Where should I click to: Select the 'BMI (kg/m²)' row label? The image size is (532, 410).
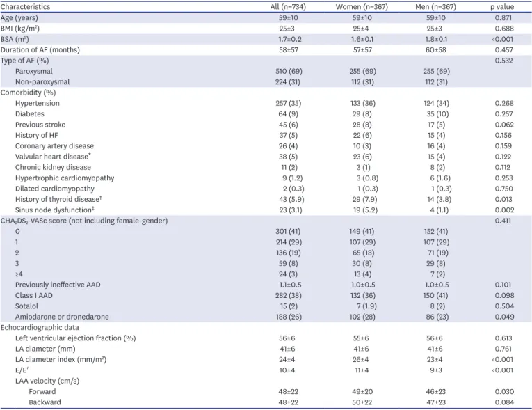click(20, 29)
